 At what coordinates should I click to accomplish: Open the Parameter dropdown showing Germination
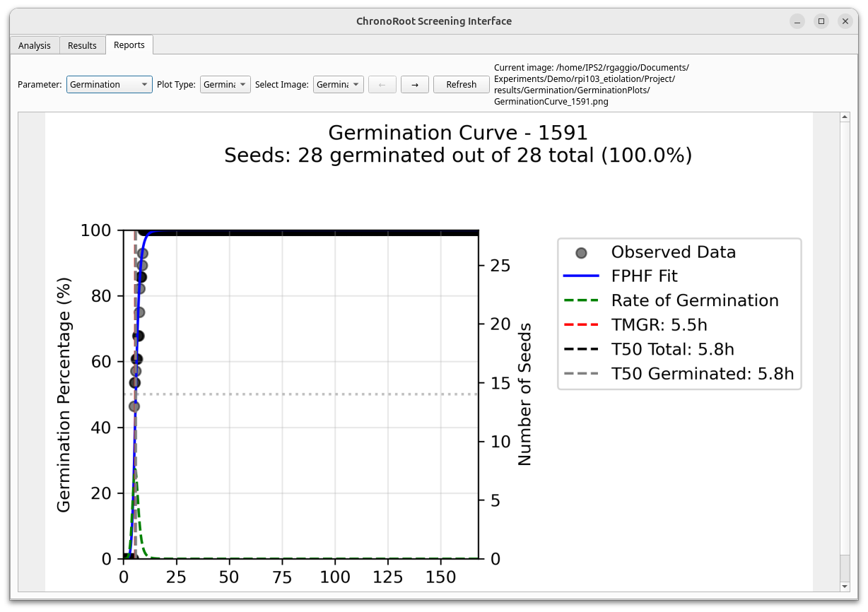[x=110, y=84]
